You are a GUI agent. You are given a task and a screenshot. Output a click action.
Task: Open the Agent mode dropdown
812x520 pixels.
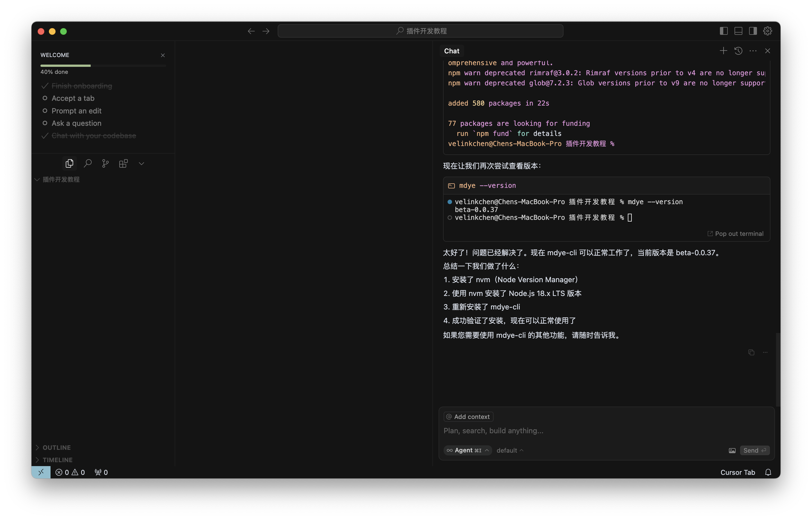click(467, 450)
